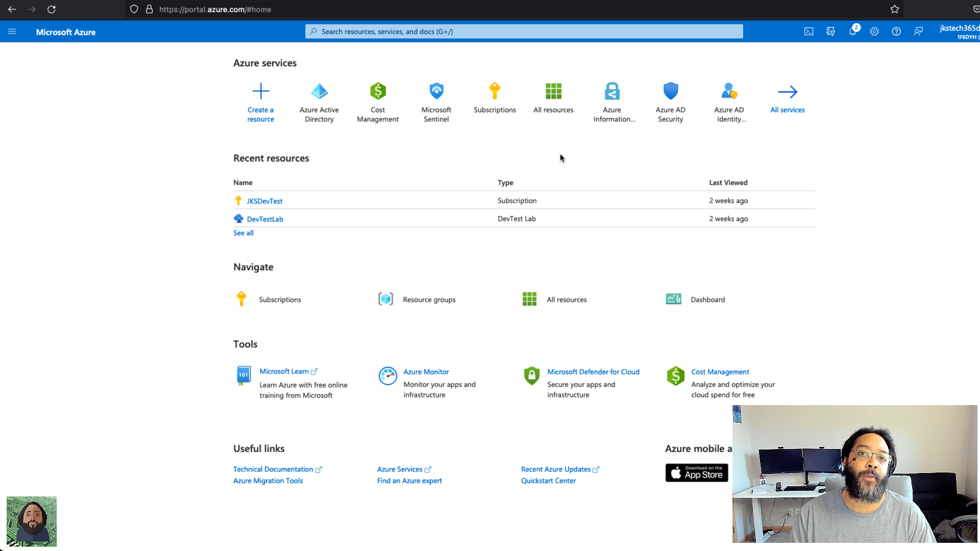The height and width of the screenshot is (551, 980).
Task: Open portal settings gear
Action: (x=874, y=32)
